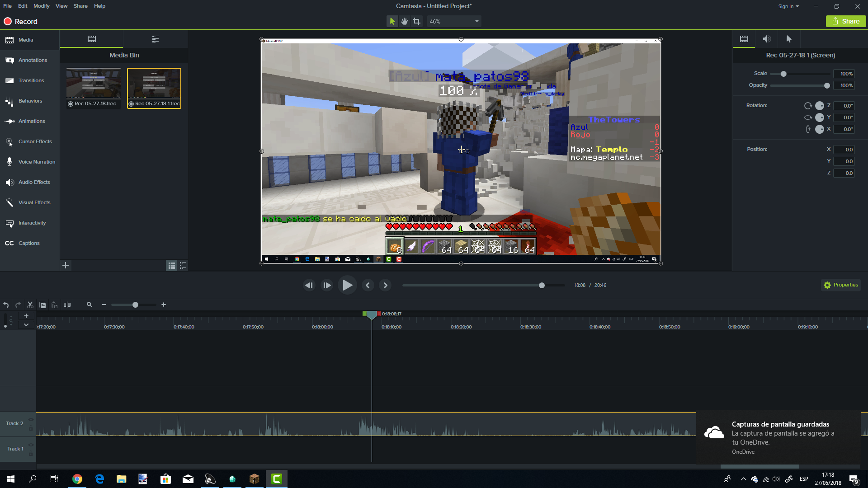Image resolution: width=868 pixels, height=488 pixels.
Task: Open the Transitions panel
Action: 29,80
